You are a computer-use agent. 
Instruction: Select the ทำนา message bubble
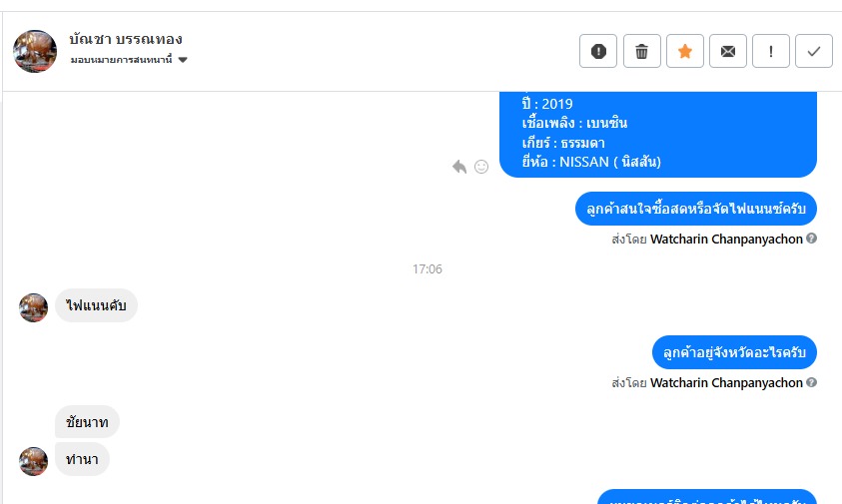82,459
